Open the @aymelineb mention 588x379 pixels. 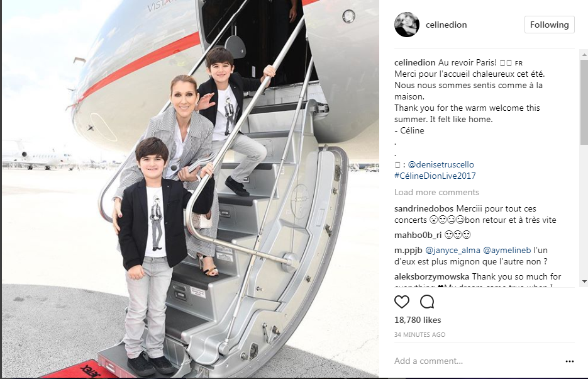click(x=507, y=251)
